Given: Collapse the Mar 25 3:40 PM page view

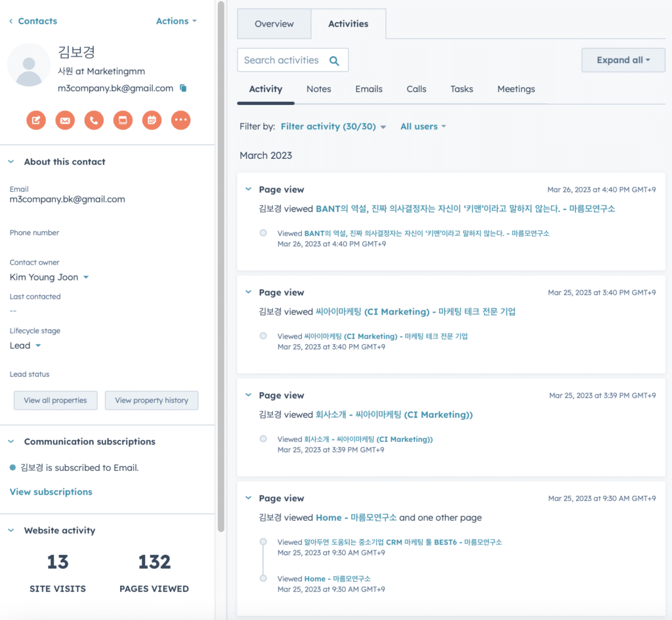Looking at the screenshot, I should (x=249, y=292).
